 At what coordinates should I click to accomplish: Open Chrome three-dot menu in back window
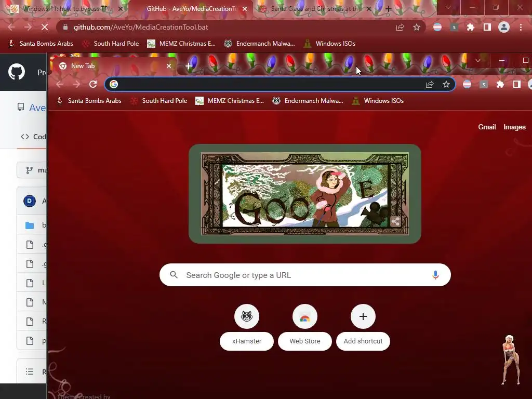pyautogui.click(x=521, y=27)
